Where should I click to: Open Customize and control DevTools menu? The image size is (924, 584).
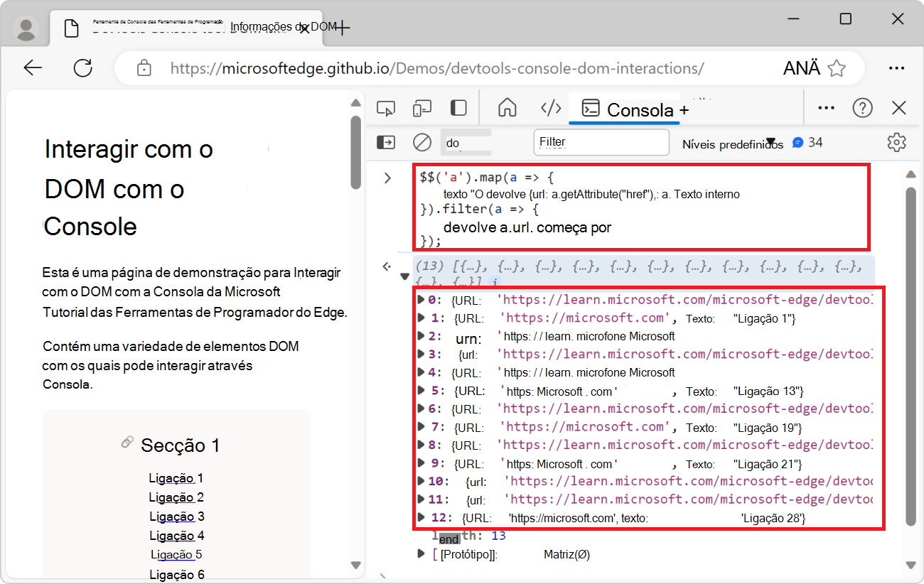(826, 108)
